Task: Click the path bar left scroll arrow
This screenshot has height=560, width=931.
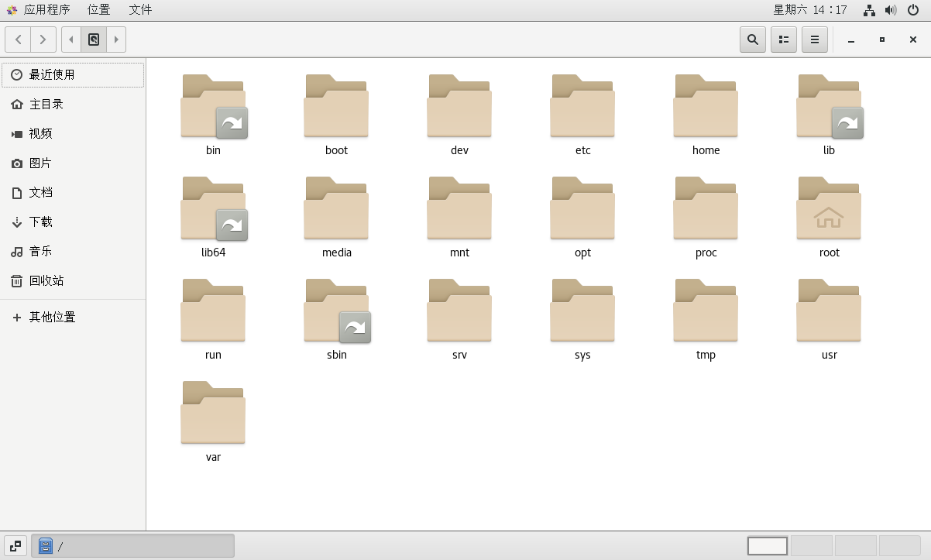Action: 71,40
